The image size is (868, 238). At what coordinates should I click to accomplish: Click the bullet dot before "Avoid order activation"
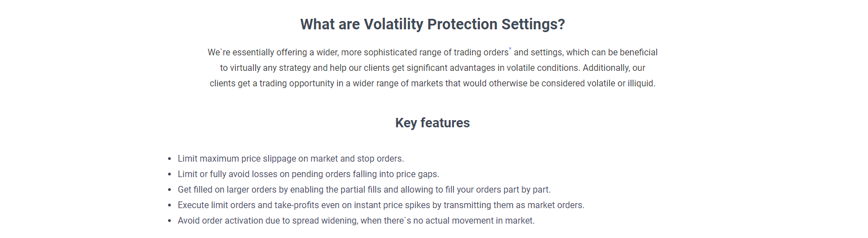[x=170, y=221]
